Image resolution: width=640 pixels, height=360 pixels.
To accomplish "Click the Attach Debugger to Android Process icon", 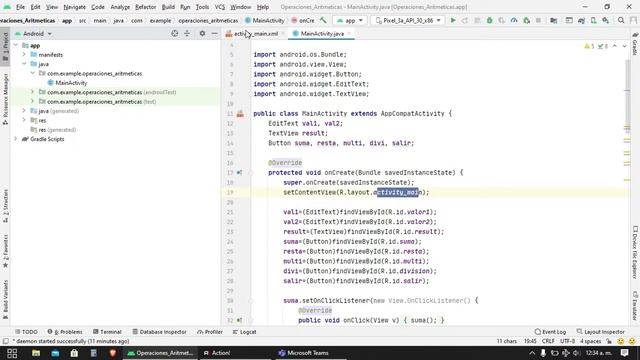I will click(x=526, y=20).
